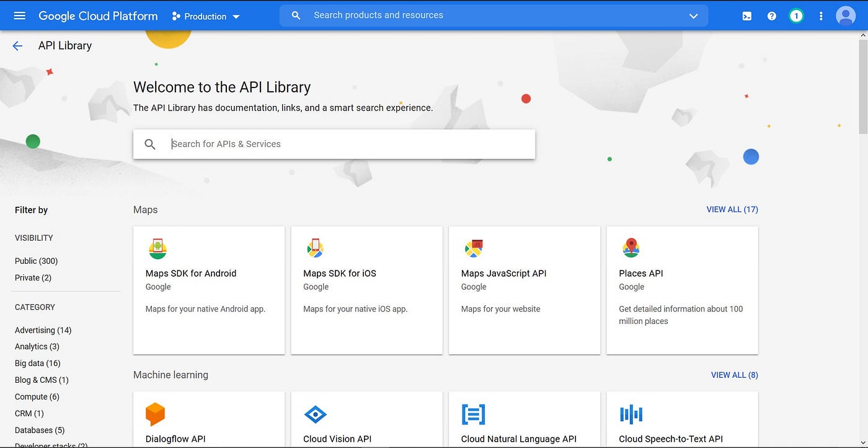Click the Maps SDK for iOS icon
Image resolution: width=868 pixels, height=448 pixels.
(x=316, y=249)
